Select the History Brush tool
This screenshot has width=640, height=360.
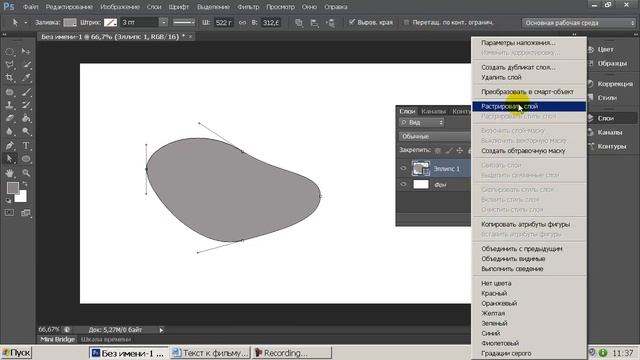pyautogui.click(x=26, y=105)
